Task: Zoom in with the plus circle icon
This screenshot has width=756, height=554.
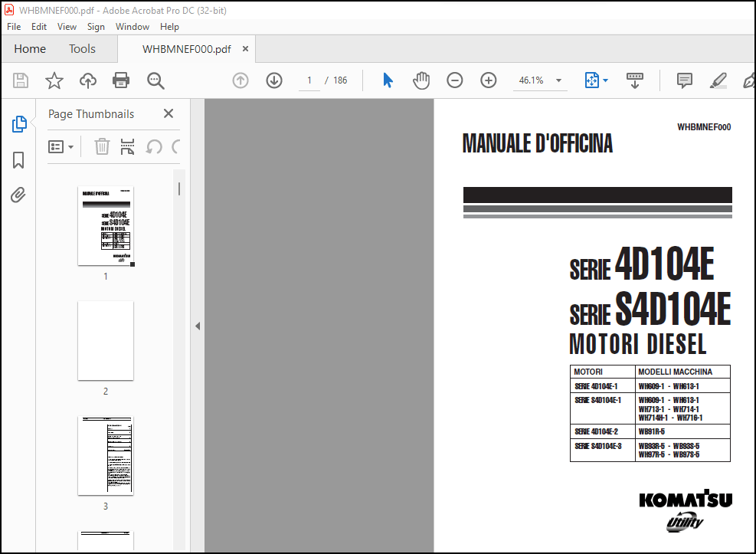Action: click(x=489, y=80)
